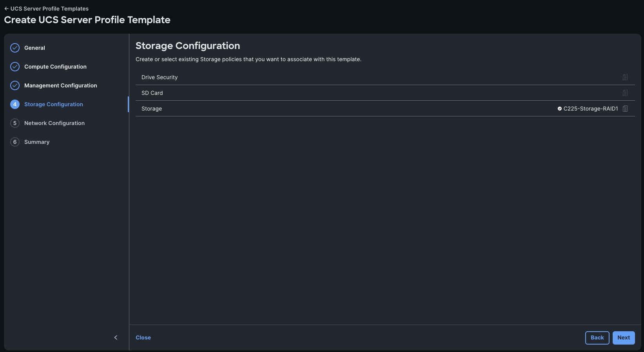Image resolution: width=644 pixels, height=352 pixels.
Task: Click the Compute Configuration checkmark icon
Action: [15, 67]
